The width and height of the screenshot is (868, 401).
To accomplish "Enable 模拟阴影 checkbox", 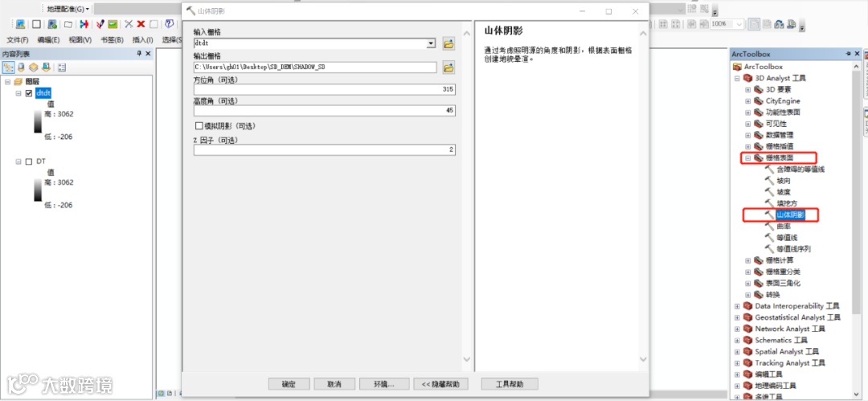I will [x=199, y=126].
